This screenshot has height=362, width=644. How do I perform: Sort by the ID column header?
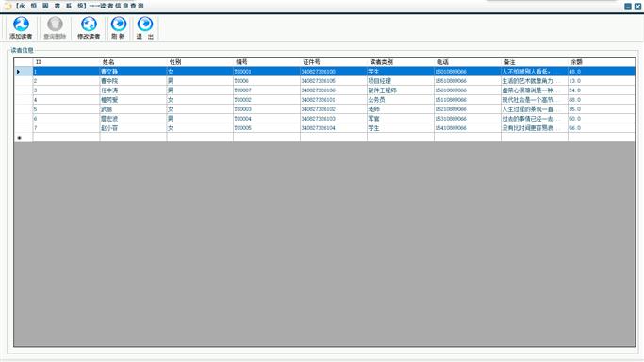pyautogui.click(x=66, y=62)
